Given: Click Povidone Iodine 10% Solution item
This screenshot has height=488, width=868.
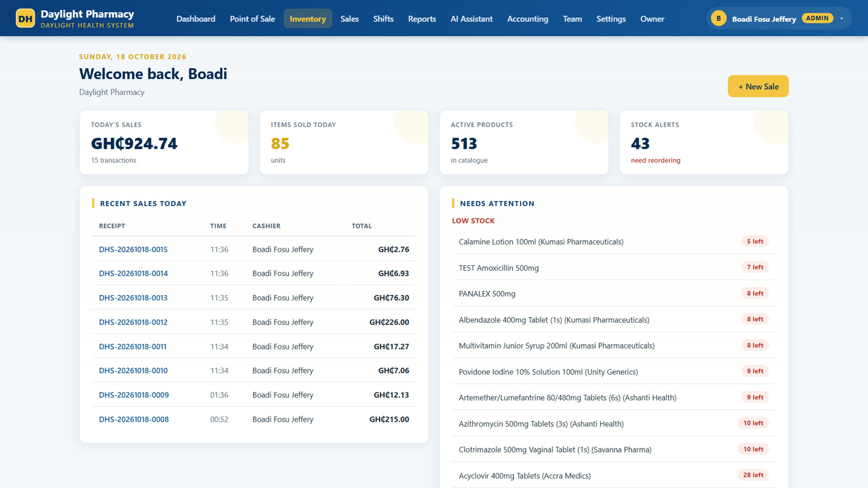Looking at the screenshot, I should point(614,371).
